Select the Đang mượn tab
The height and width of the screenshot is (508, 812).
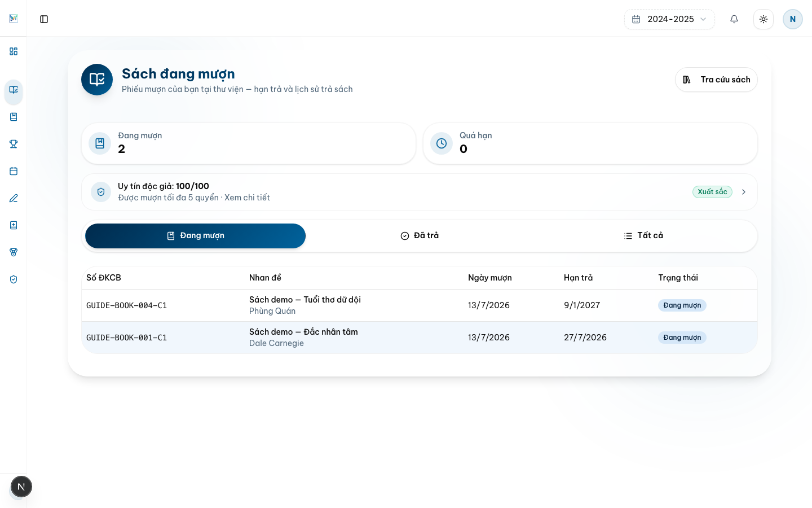[195, 236]
